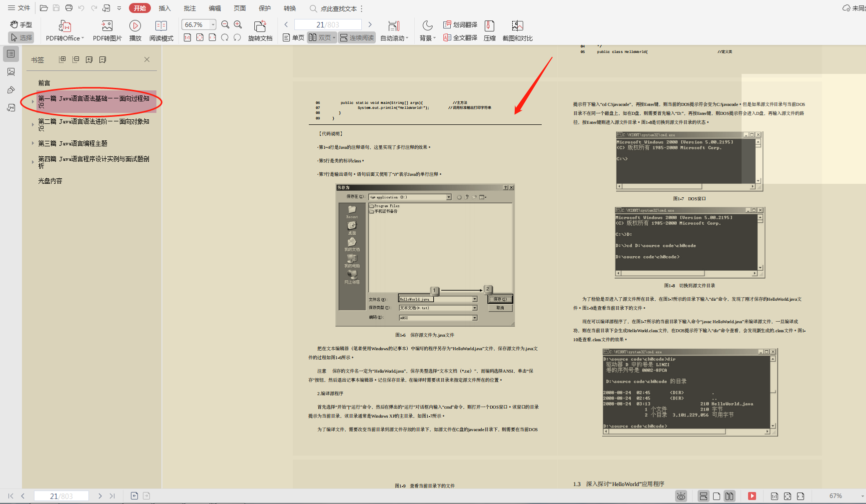Set actual size 1:1 view in ribbon
This screenshot has height=504, width=866.
pyautogui.click(x=187, y=37)
